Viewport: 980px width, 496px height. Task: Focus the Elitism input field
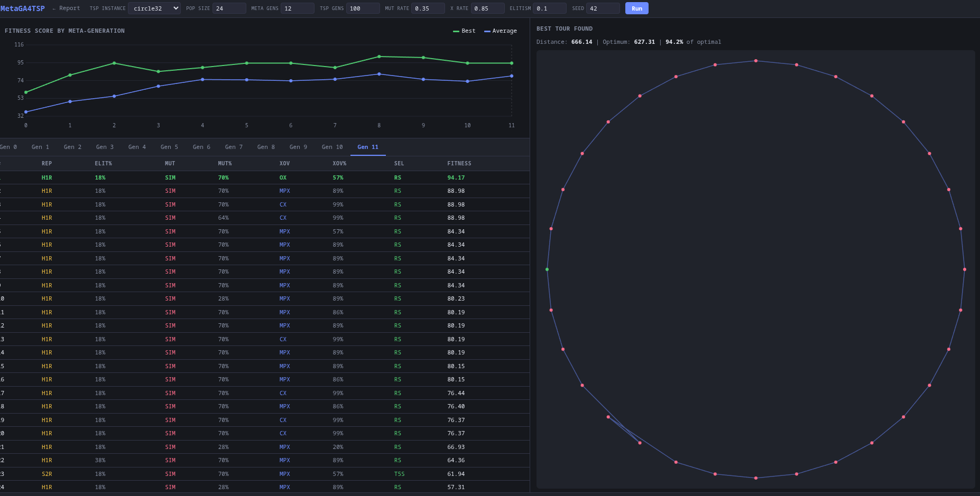pos(549,8)
